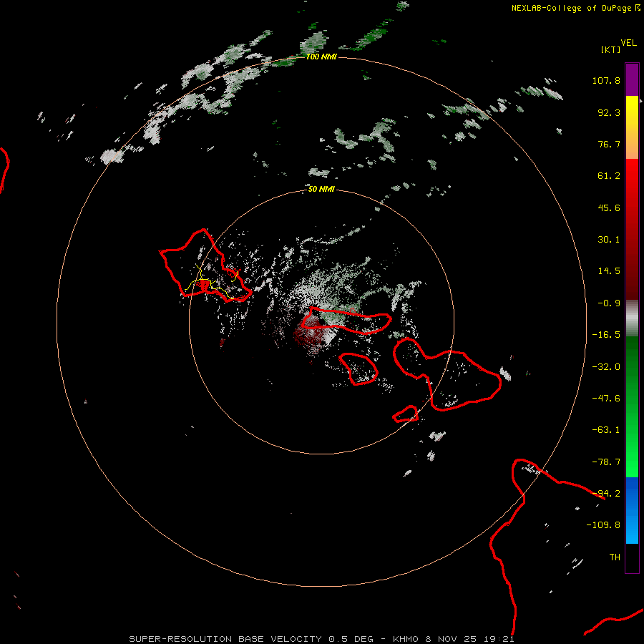
Task: Choose the -78.7 legend value
Action: (x=606, y=462)
